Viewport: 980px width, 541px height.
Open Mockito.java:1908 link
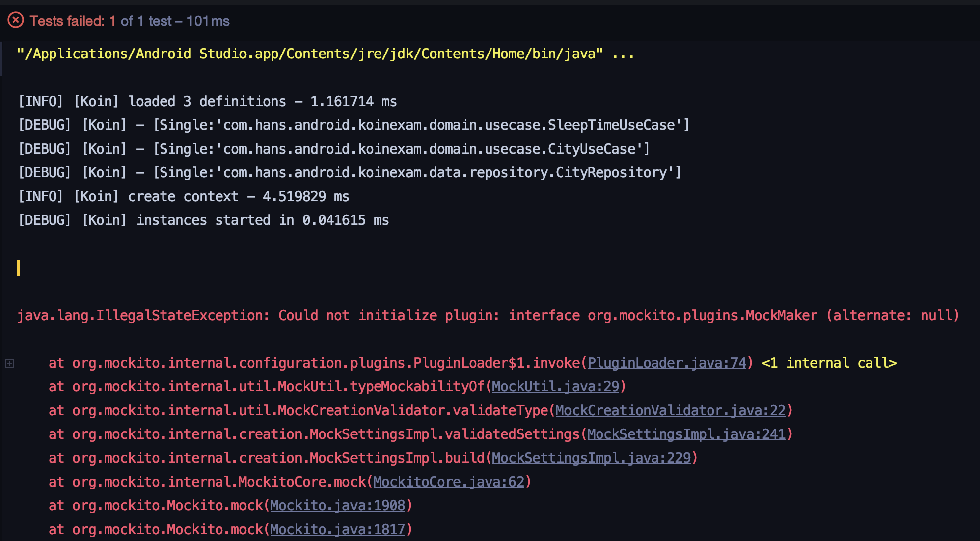[337, 506]
